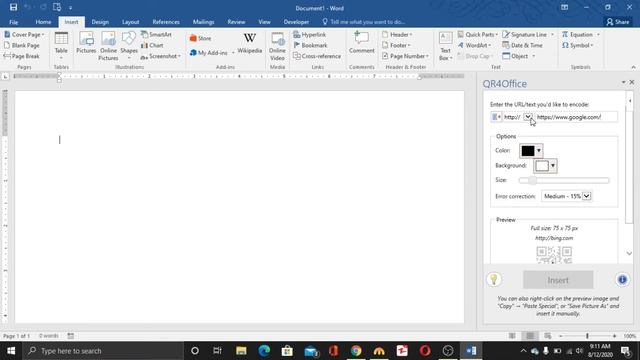Click the zoom slider in status bar
The height and width of the screenshot is (360, 640).
click(x=587, y=336)
